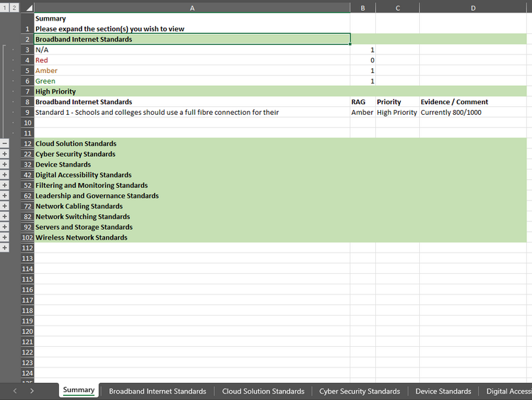Select the 'Currently 800/1000' comment cell
This screenshot has width=532, height=400.
click(473, 112)
